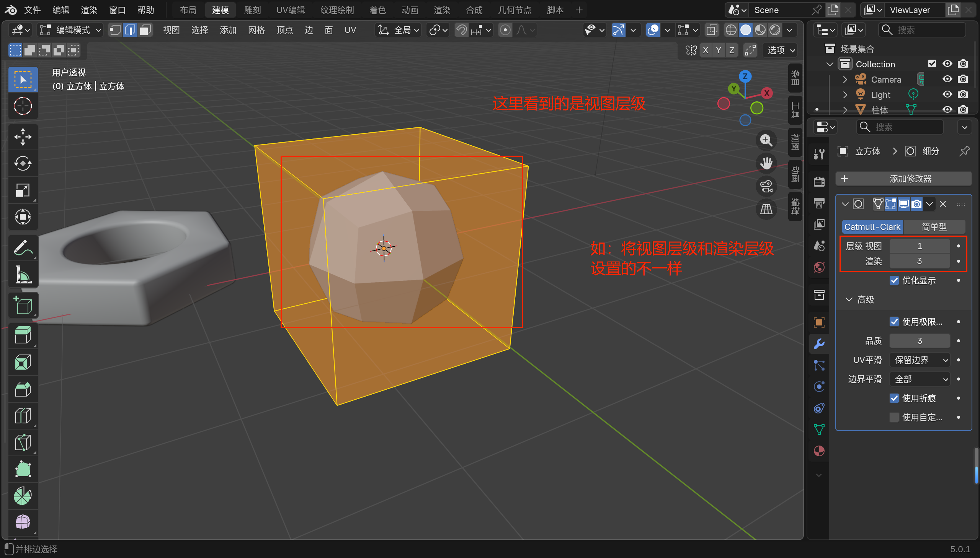
Task: Hide the Light object in outliner
Action: (x=947, y=94)
